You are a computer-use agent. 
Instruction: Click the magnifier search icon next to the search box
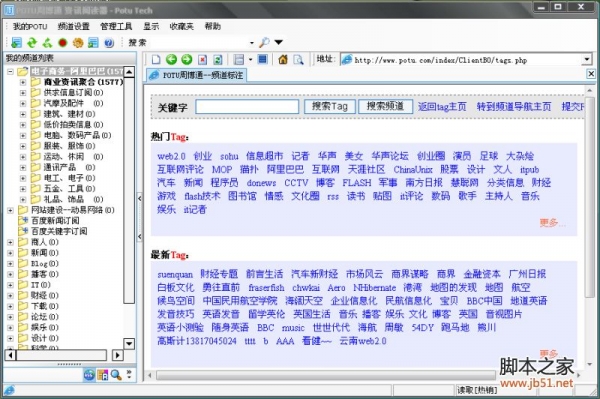264,42
